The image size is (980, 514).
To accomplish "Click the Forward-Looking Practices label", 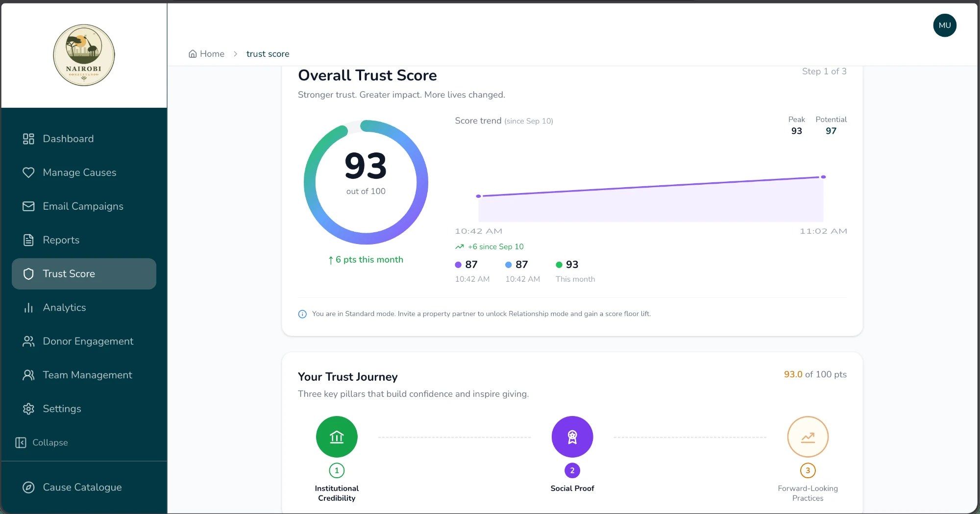I will click(808, 493).
